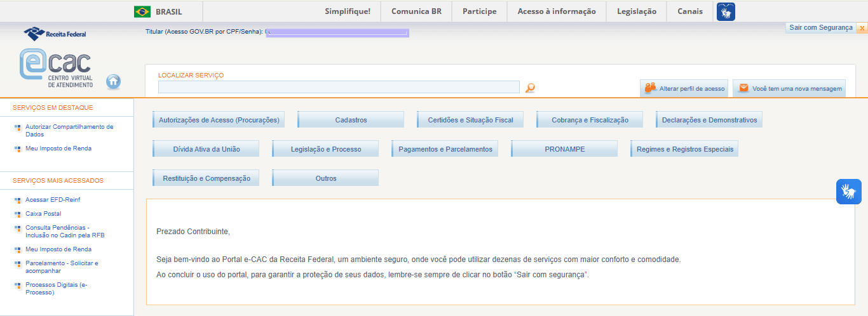Open the Outros category
The width and height of the screenshot is (868, 316).
tap(325, 178)
